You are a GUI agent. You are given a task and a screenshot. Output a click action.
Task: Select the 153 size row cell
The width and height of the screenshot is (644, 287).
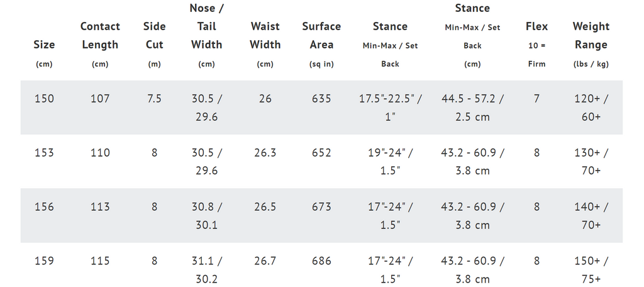click(44, 153)
